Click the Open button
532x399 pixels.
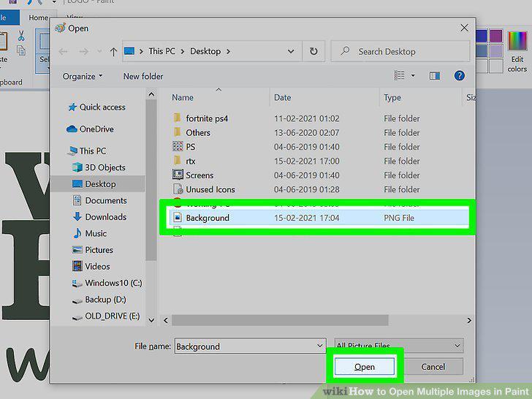pyautogui.click(x=365, y=366)
